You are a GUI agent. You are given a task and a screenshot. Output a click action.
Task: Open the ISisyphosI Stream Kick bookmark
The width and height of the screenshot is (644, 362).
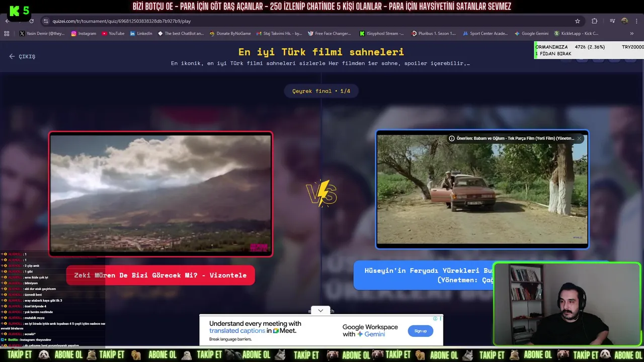382,34
